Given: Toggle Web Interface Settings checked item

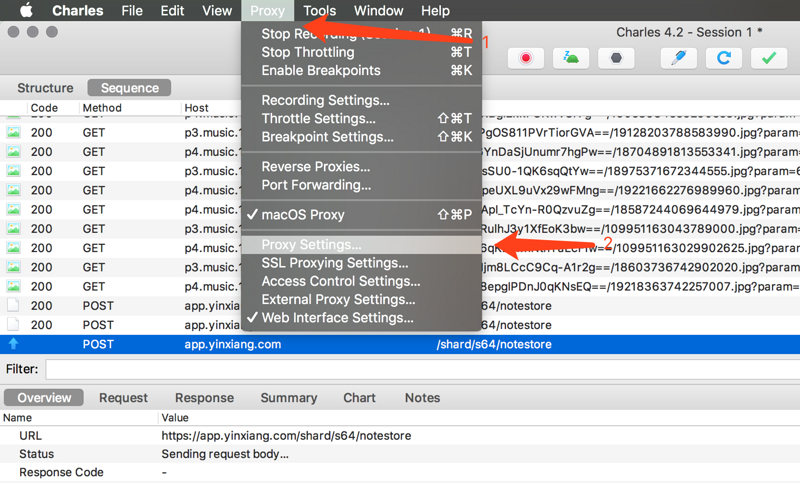Looking at the screenshot, I should pos(361,318).
